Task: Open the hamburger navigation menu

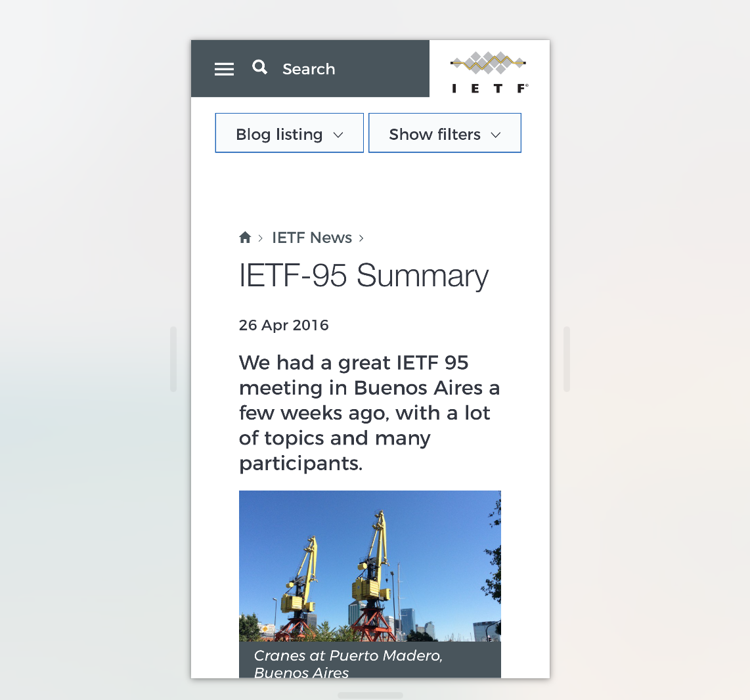Action: [224, 68]
